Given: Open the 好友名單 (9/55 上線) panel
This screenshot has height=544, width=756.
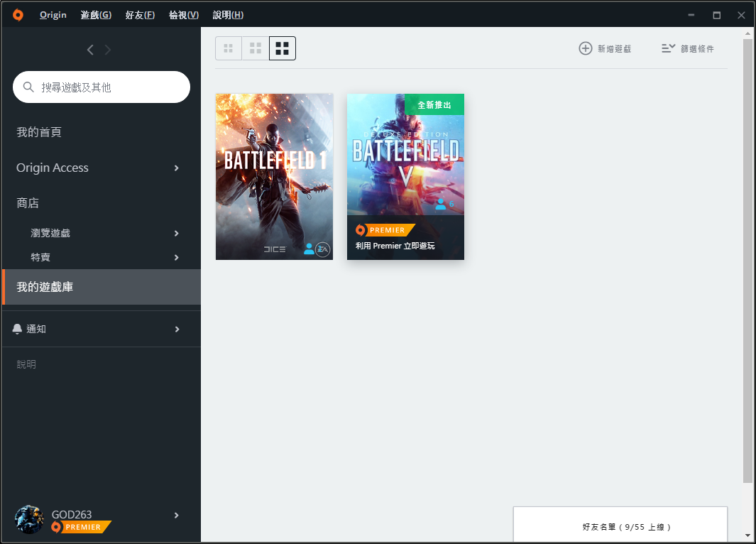Looking at the screenshot, I should click(x=620, y=525).
